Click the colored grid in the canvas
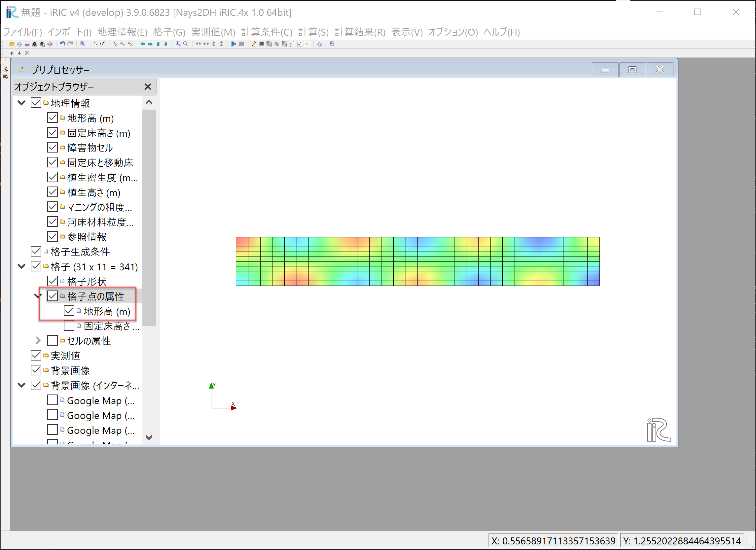The height and width of the screenshot is (550, 756). point(418,261)
